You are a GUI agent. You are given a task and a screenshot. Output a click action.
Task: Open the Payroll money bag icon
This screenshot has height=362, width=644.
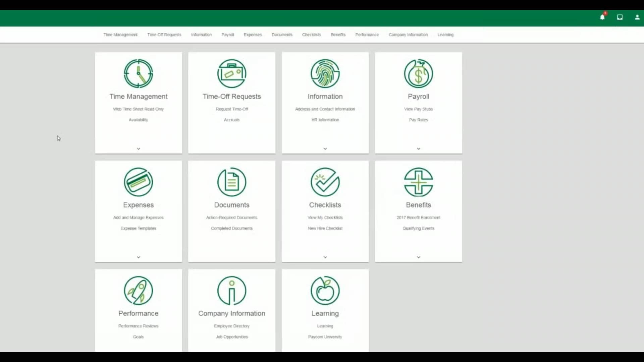pyautogui.click(x=418, y=73)
